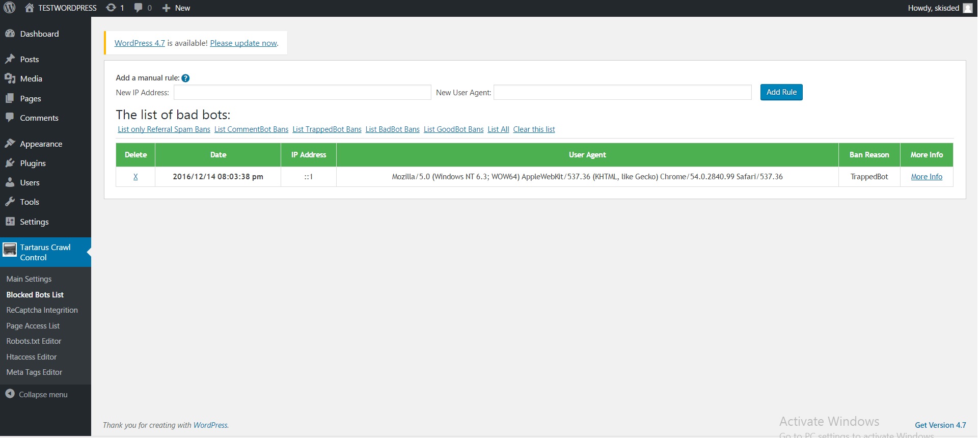Click the Plugins plug icon
The width and height of the screenshot is (980, 438).
point(10,163)
